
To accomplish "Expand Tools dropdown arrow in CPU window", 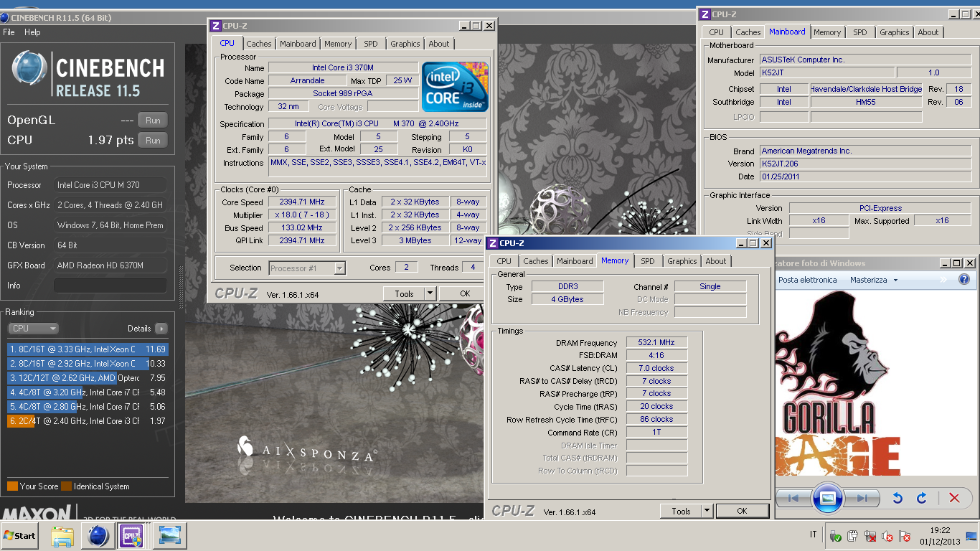I will click(x=430, y=293).
